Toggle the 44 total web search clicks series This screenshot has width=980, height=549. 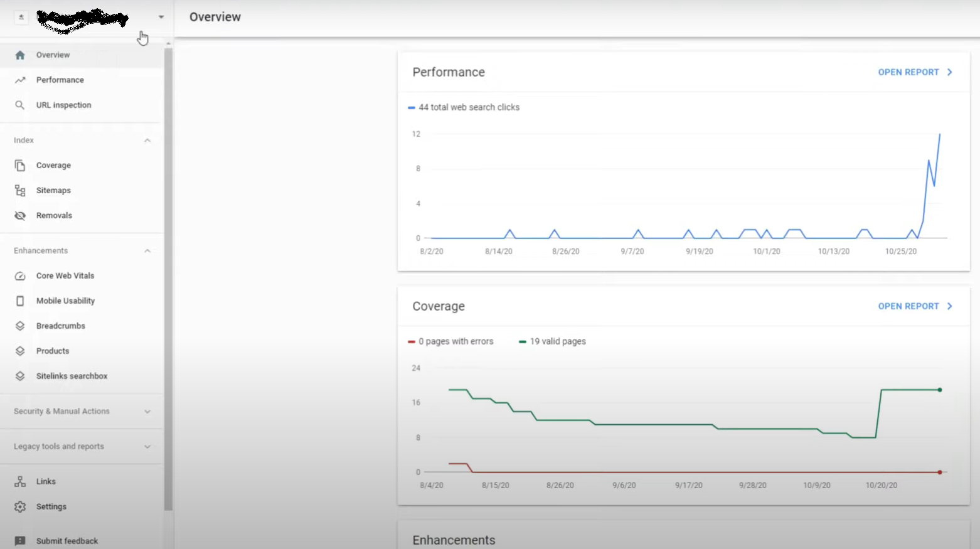click(x=464, y=107)
